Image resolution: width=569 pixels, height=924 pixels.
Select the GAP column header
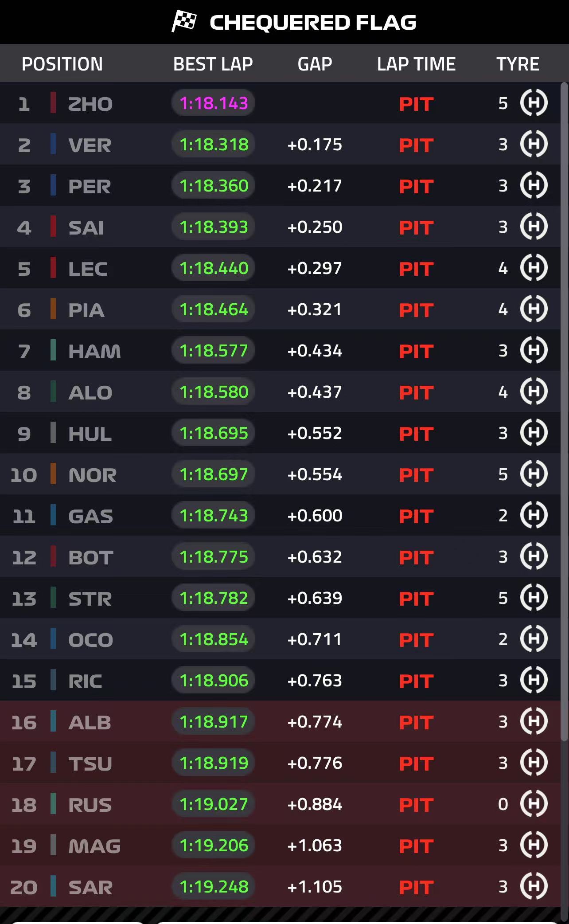coord(315,64)
